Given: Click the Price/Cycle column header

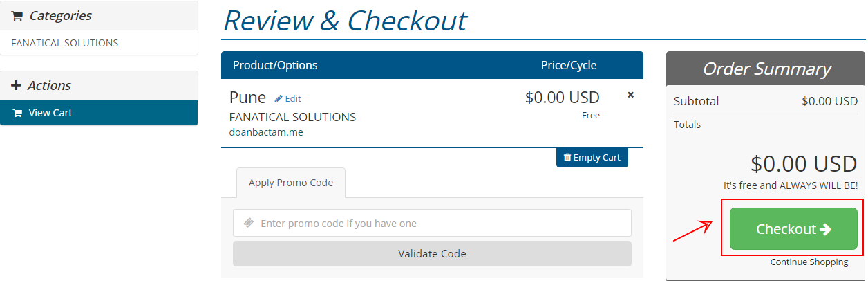Looking at the screenshot, I should pos(568,65).
